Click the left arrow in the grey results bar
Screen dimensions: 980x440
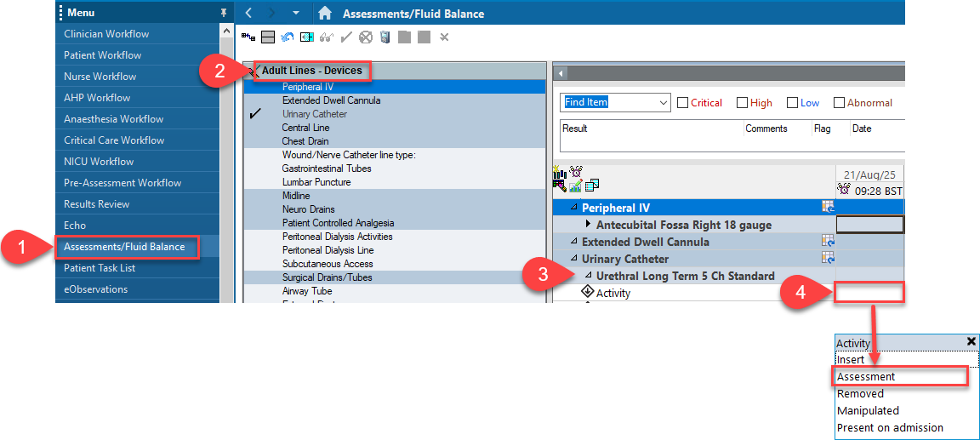pos(561,74)
